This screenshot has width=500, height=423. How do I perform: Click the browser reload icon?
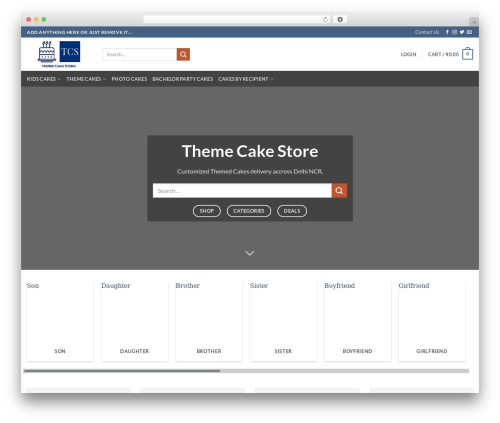point(325,19)
